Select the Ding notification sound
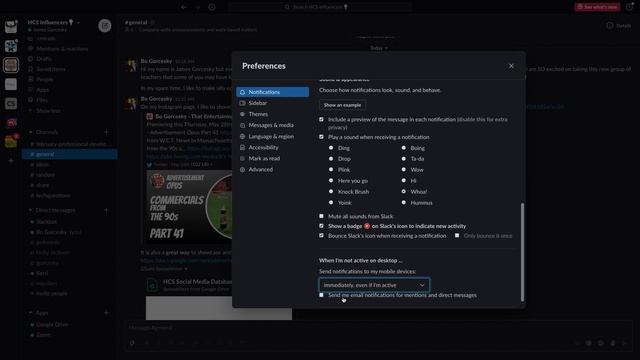The height and width of the screenshot is (360, 640). 331,148
